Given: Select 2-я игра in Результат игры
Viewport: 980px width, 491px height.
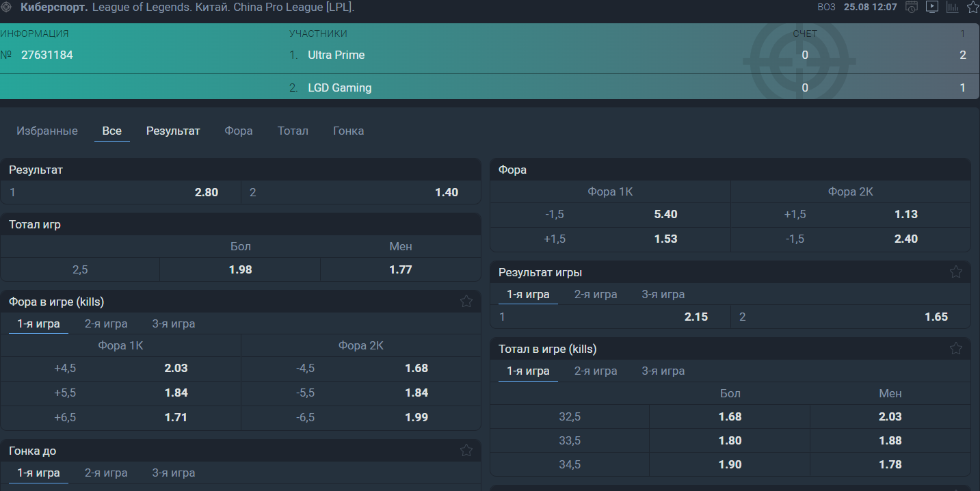Looking at the screenshot, I should 596,294.
